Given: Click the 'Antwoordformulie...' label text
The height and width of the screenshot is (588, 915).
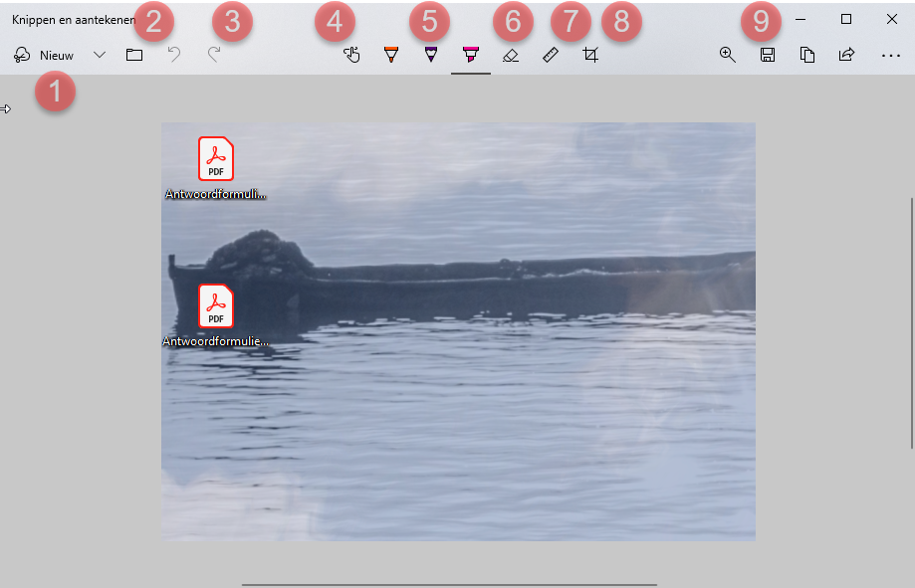Looking at the screenshot, I should click(215, 341).
